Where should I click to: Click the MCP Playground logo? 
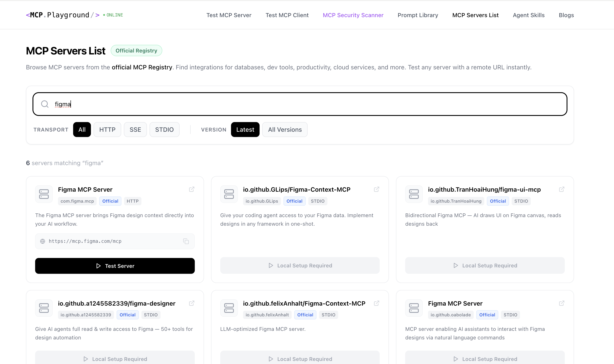coord(63,15)
